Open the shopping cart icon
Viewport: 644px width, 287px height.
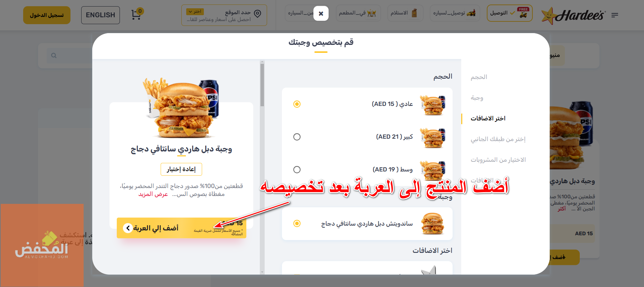pos(136,15)
